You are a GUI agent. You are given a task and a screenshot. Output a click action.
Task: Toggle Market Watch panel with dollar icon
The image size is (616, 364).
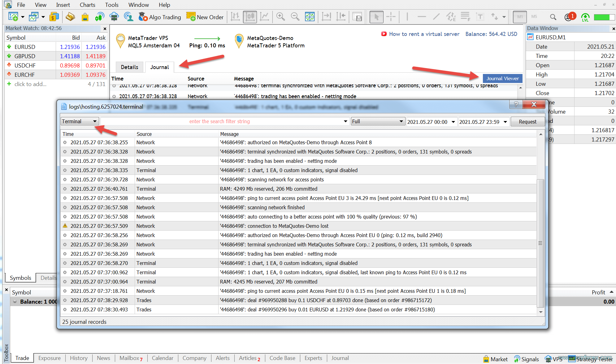coord(54,17)
